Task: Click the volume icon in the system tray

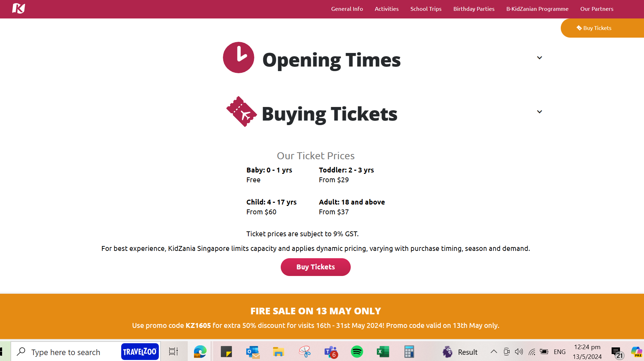Action: (519, 352)
